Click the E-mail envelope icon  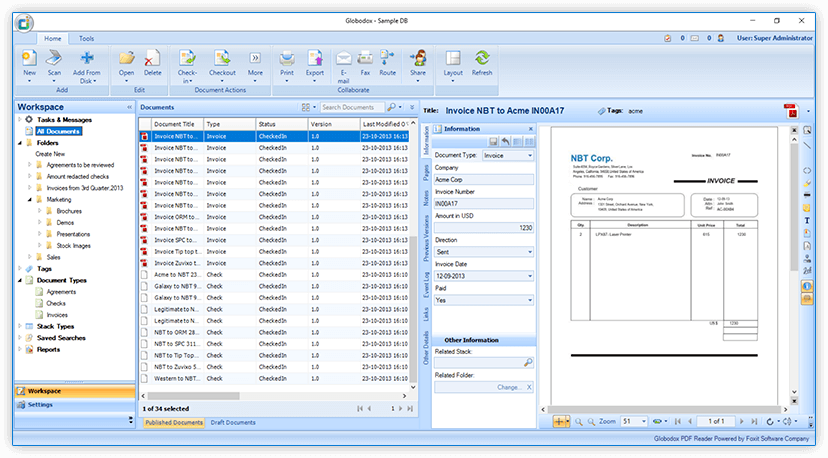tap(344, 58)
